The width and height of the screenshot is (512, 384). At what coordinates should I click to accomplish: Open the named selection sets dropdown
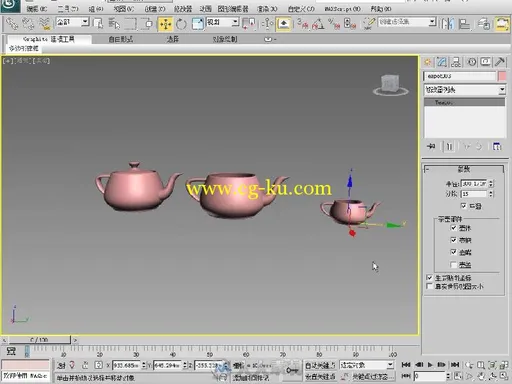(407, 22)
